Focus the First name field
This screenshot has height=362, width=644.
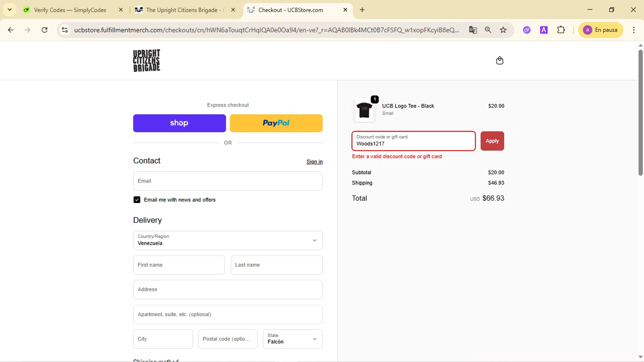pos(179,265)
